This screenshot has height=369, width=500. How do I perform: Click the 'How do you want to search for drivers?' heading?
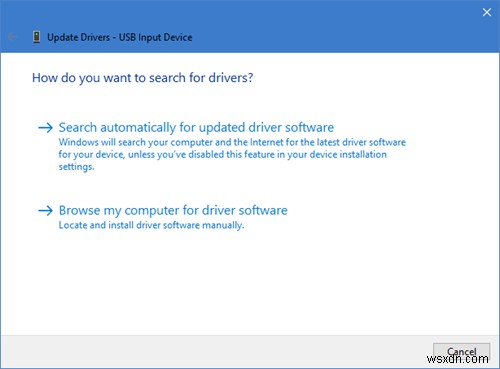tap(143, 78)
